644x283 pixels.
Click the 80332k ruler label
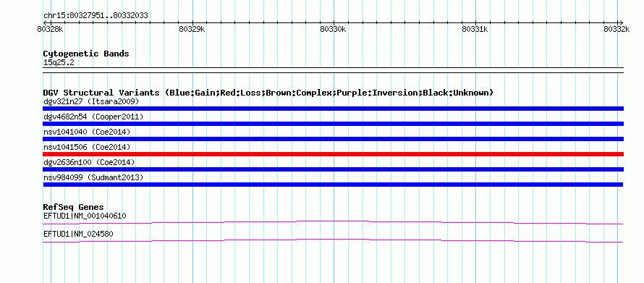(x=617, y=29)
